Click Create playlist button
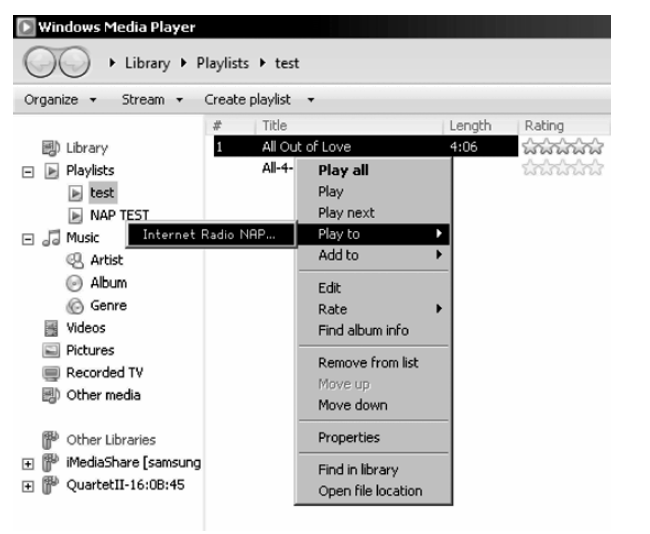Screen dimensions: 650x534 click(247, 100)
